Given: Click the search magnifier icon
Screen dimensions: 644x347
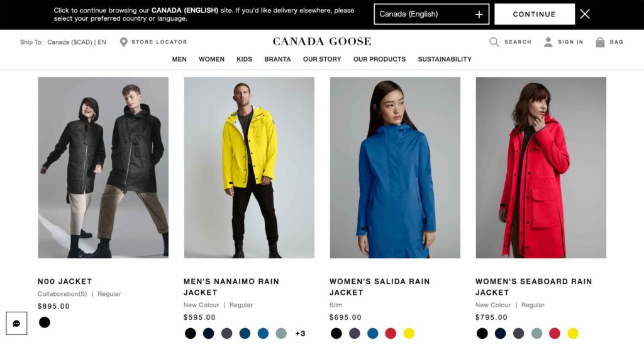Looking at the screenshot, I should coord(494,42).
